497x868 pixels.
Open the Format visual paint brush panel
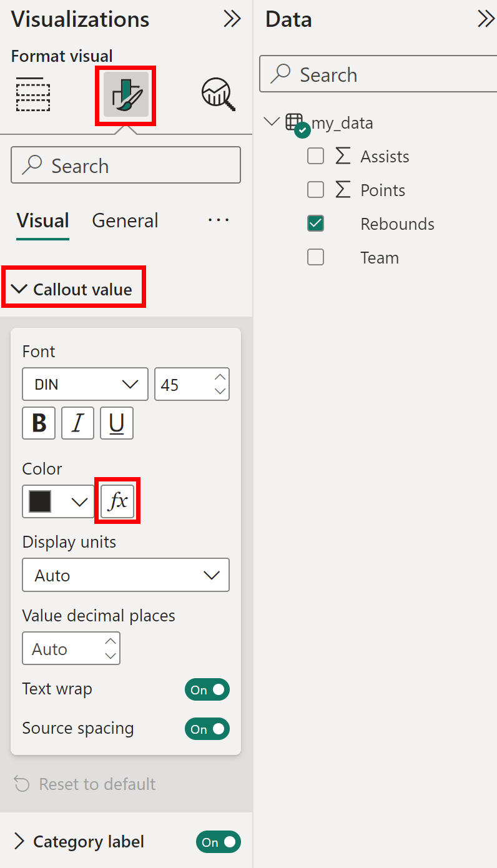[x=125, y=95]
